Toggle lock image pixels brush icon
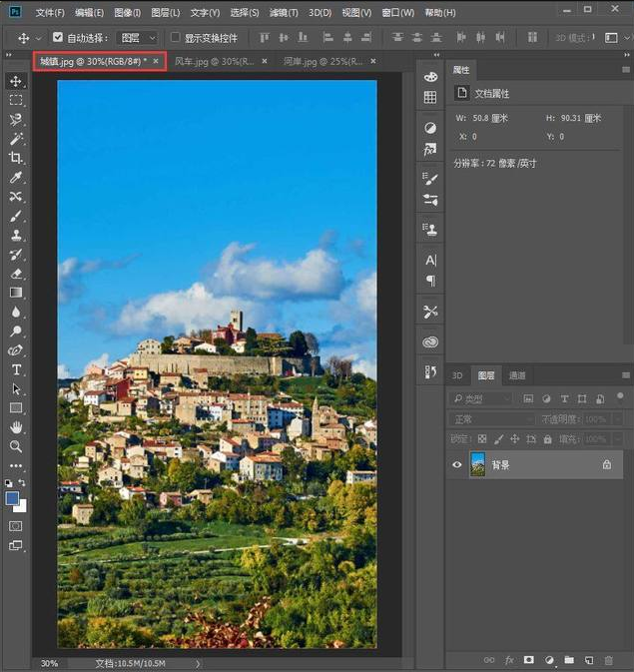 (x=498, y=439)
